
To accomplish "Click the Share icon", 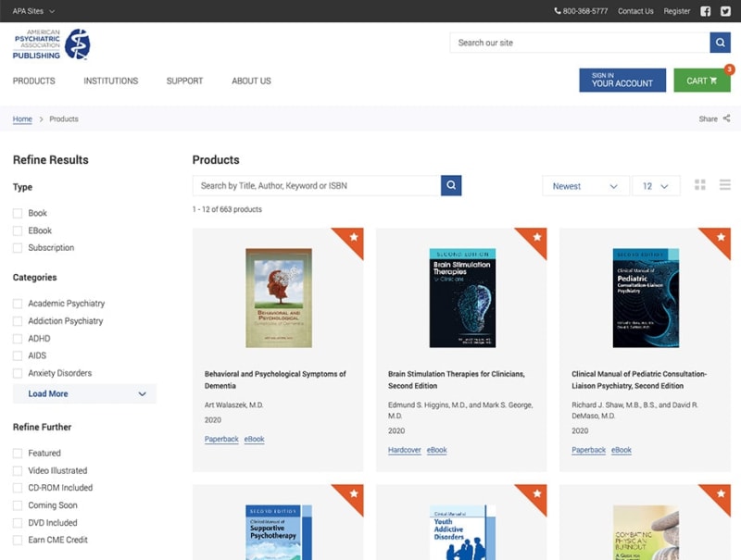I will click(726, 118).
